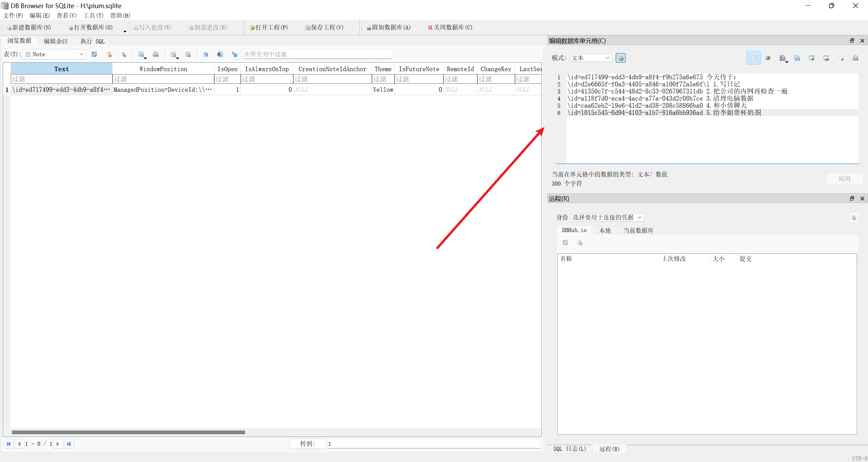Toggle auto-format indent button

(x=768, y=58)
